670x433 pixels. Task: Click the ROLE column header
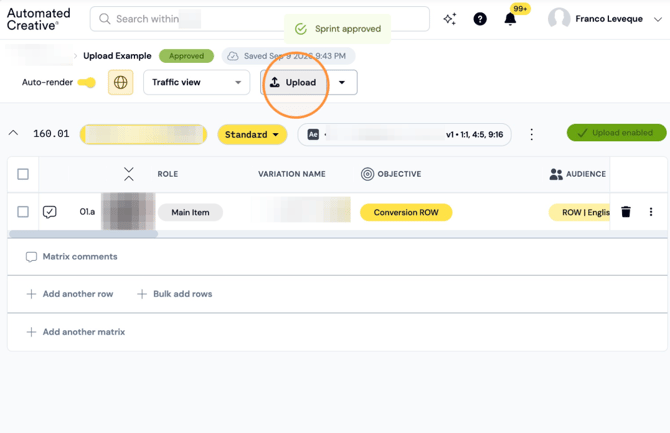pyautogui.click(x=168, y=174)
